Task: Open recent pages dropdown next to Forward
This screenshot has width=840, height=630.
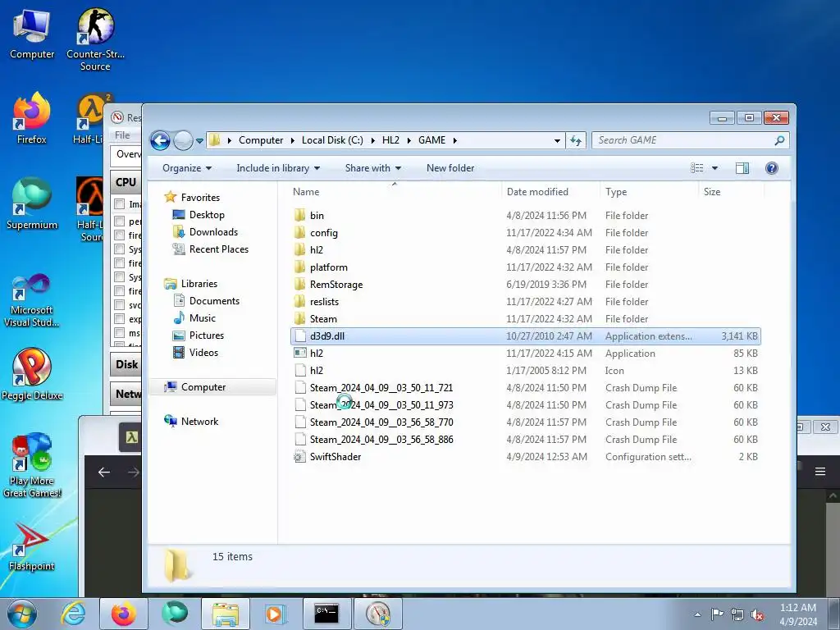Action: click(x=199, y=141)
